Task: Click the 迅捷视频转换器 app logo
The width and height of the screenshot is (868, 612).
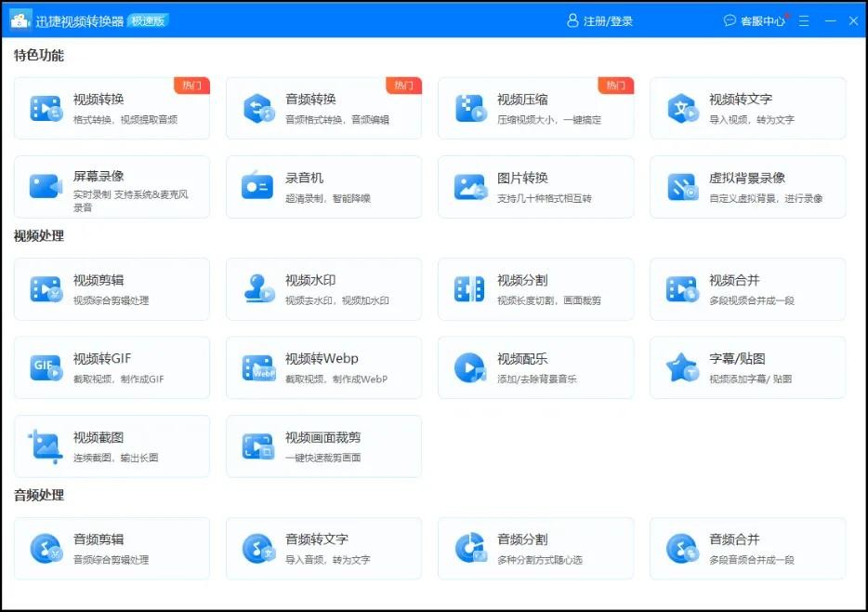Action: click(20, 20)
